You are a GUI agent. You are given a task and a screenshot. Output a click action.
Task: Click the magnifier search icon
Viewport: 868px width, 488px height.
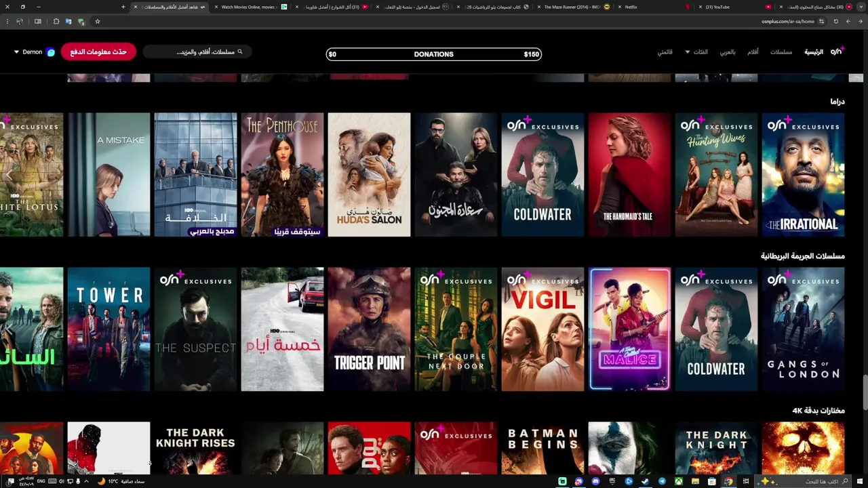tap(239, 52)
